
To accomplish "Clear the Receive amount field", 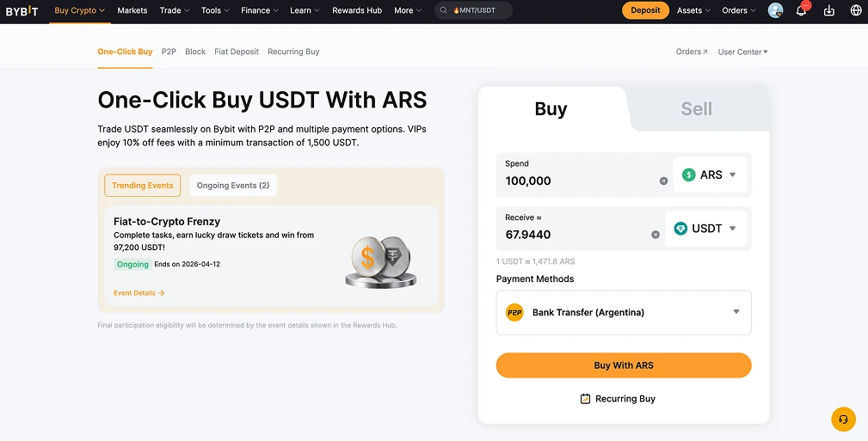I will click(x=656, y=235).
